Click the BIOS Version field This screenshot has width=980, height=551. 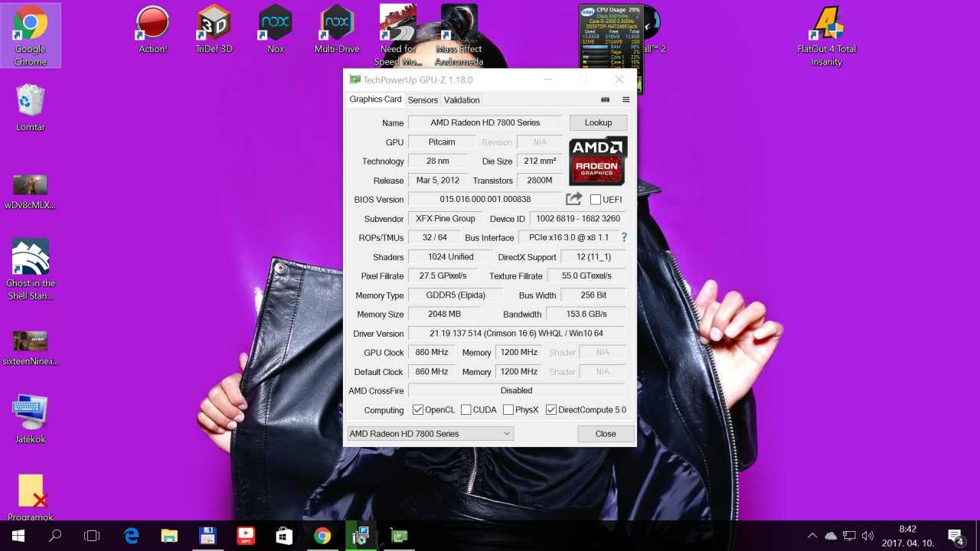pyautogui.click(x=485, y=199)
